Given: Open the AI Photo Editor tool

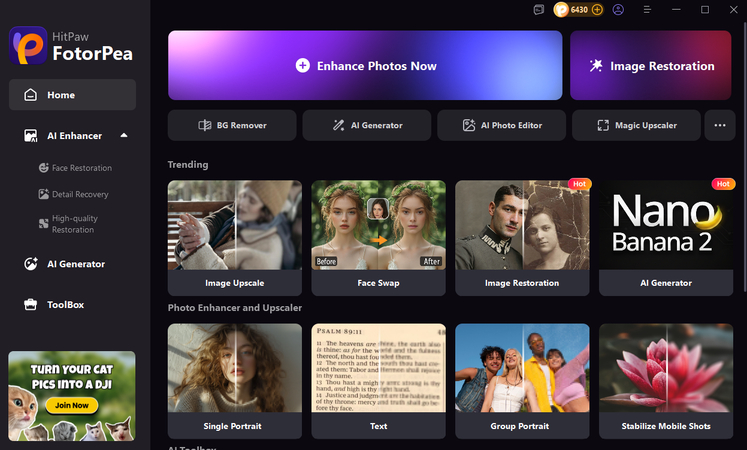Looking at the screenshot, I should pos(502,125).
